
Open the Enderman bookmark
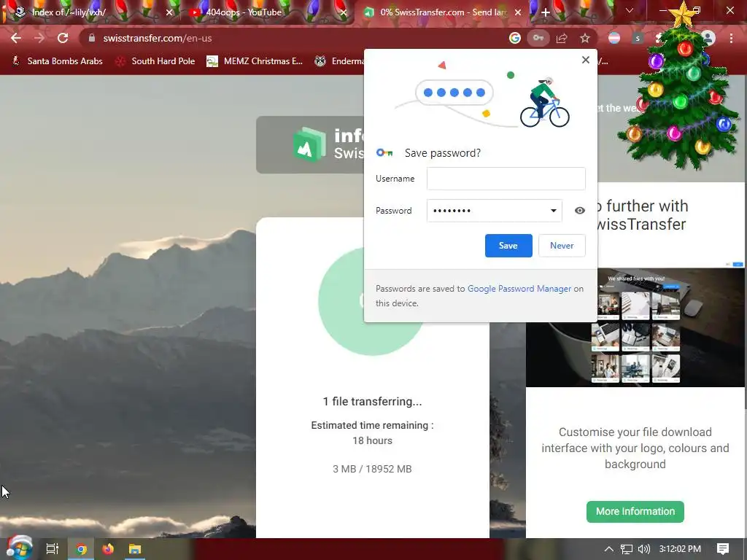339,61
